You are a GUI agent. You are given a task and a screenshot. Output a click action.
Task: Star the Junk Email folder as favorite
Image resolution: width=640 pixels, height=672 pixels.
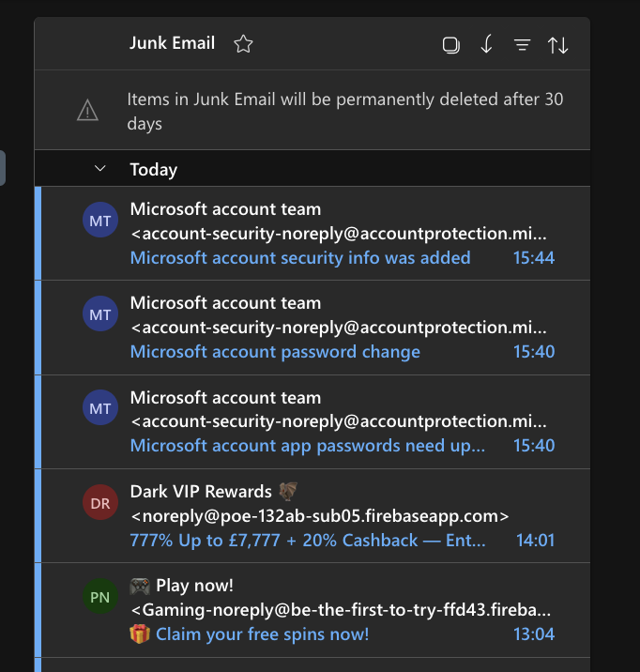243,44
